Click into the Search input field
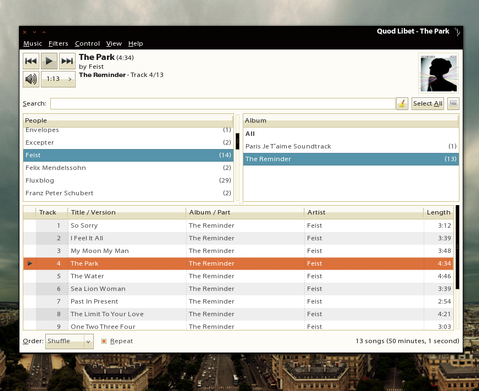Image resolution: width=479 pixels, height=391 pixels. [x=223, y=104]
